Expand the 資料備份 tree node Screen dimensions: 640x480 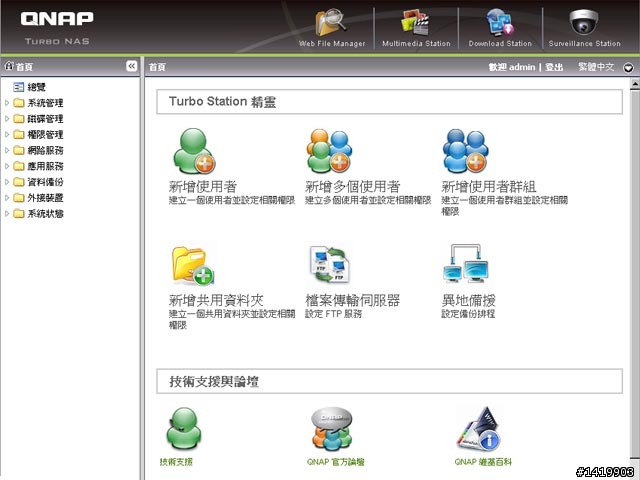[x=7, y=182]
